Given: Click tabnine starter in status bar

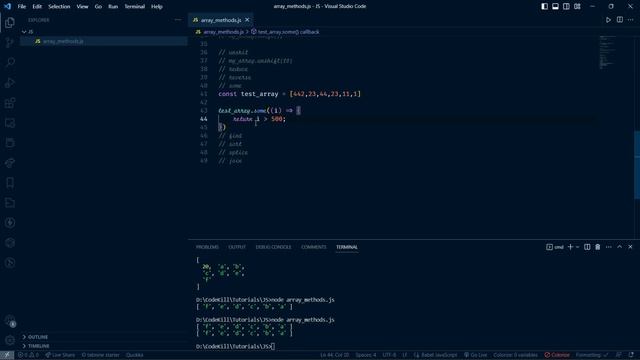Looking at the screenshot, I should (x=100, y=355).
